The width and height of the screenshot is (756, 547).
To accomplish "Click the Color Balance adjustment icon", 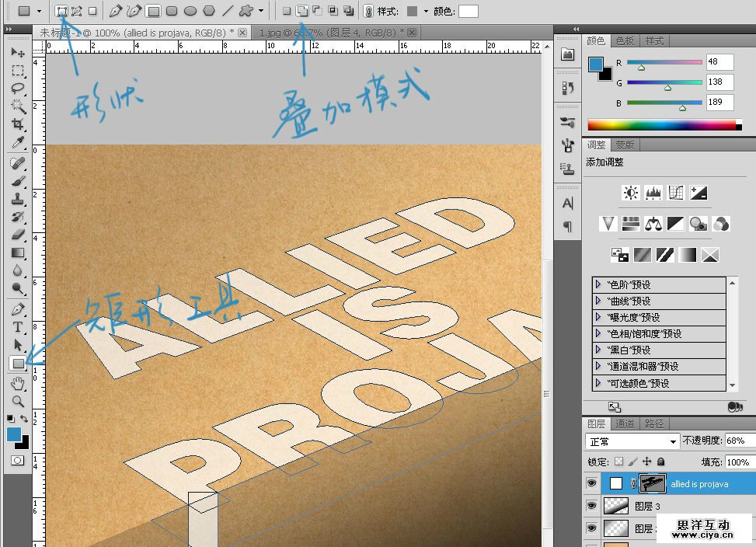I will [653, 224].
